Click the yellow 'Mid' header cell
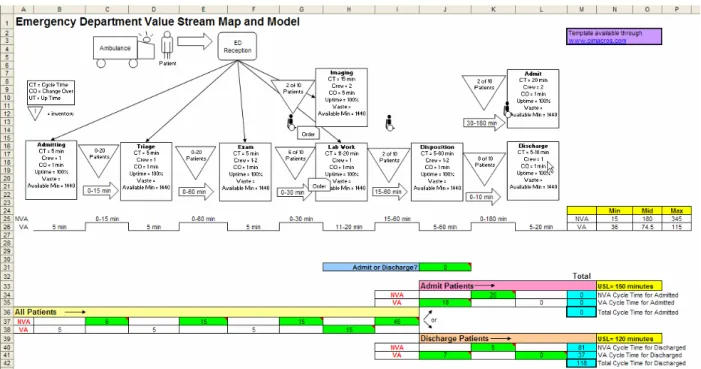 pyautogui.click(x=647, y=211)
